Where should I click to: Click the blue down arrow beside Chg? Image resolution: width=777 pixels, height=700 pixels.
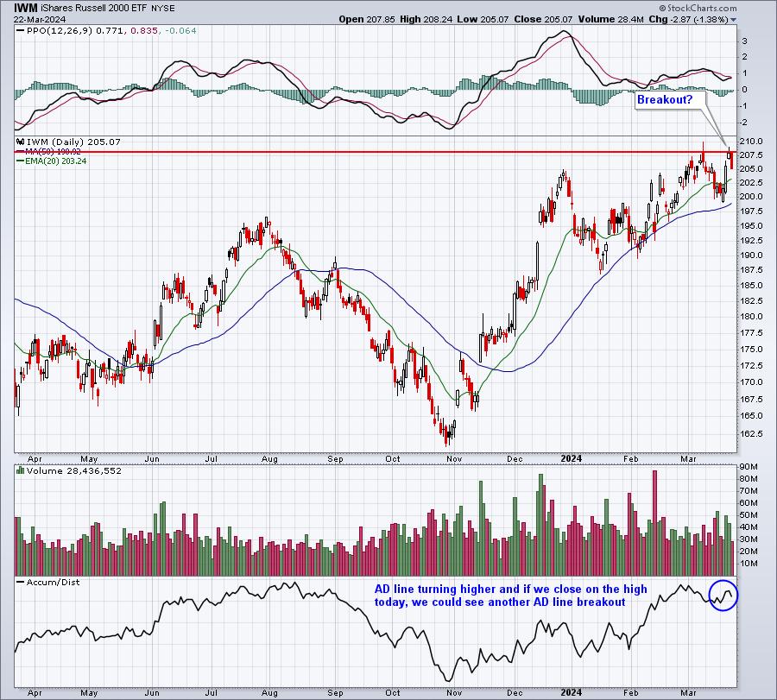coord(734,19)
